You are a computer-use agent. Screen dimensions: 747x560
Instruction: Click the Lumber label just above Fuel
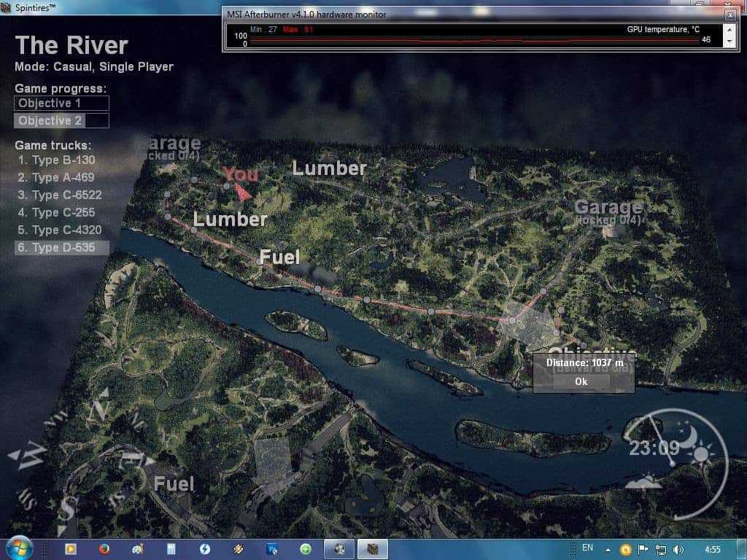point(230,219)
